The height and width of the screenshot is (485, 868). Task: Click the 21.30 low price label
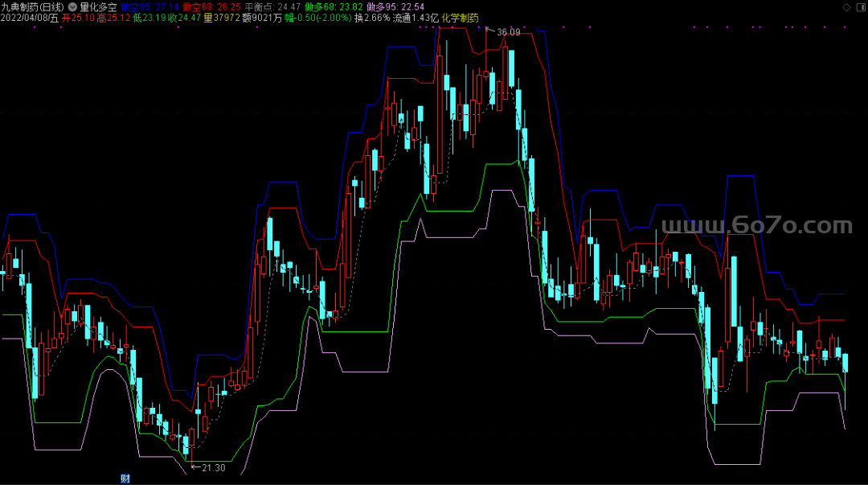[x=214, y=468]
